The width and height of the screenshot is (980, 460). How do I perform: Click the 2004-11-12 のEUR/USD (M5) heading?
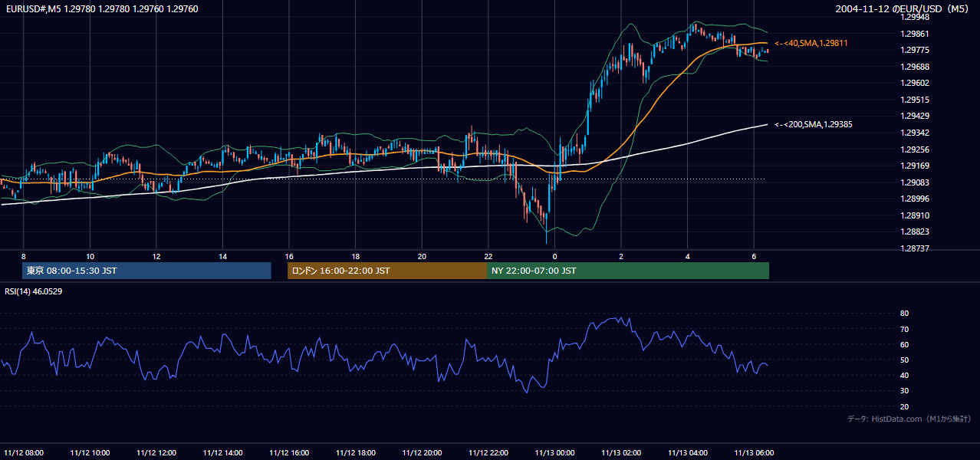[903, 9]
